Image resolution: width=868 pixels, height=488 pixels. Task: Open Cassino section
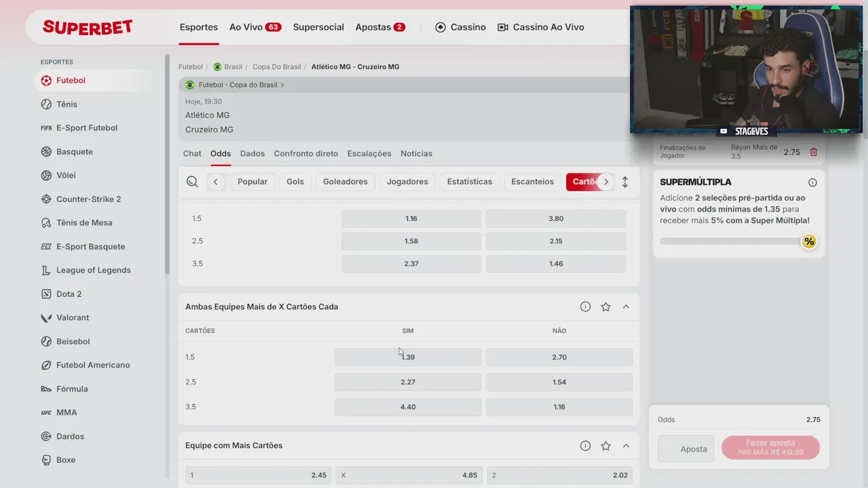click(x=460, y=27)
